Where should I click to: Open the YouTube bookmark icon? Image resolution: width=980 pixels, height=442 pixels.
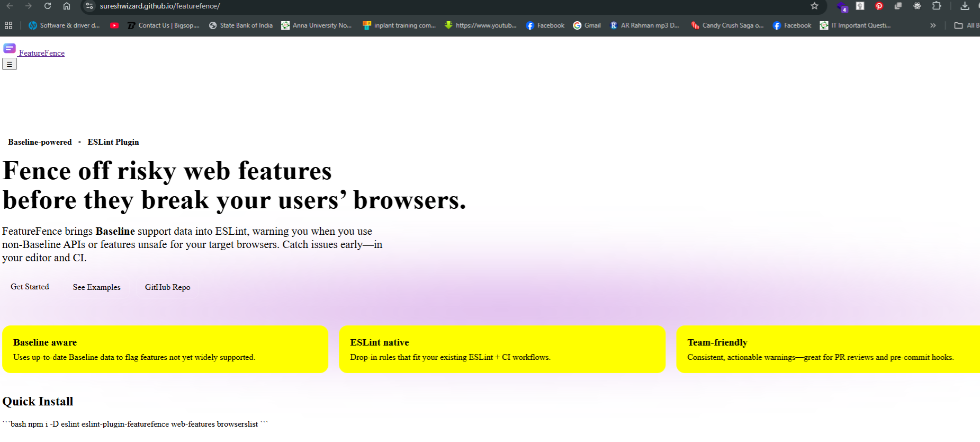[114, 25]
